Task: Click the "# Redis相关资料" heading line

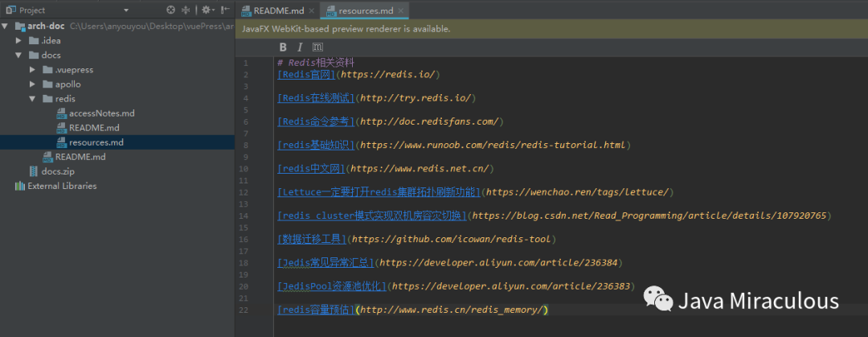Action: click(x=316, y=63)
